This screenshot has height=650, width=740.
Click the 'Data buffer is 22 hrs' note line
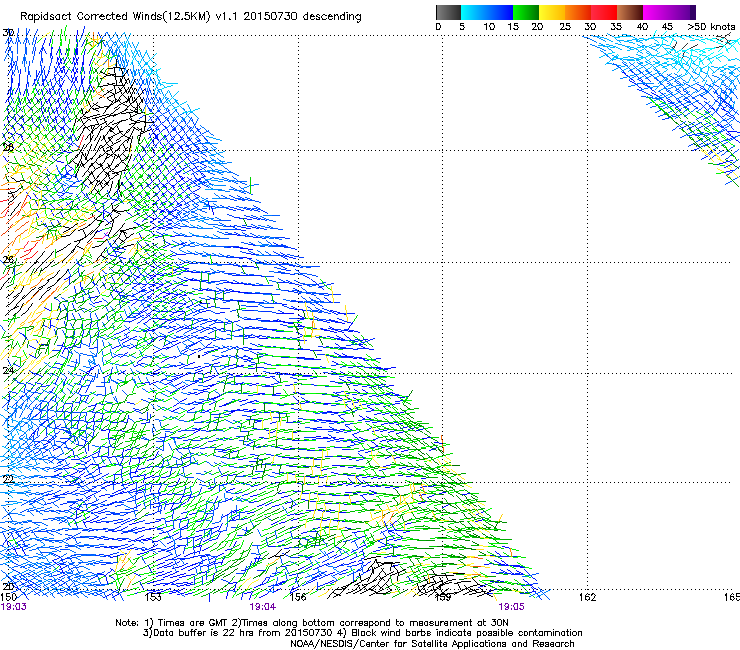click(362, 633)
